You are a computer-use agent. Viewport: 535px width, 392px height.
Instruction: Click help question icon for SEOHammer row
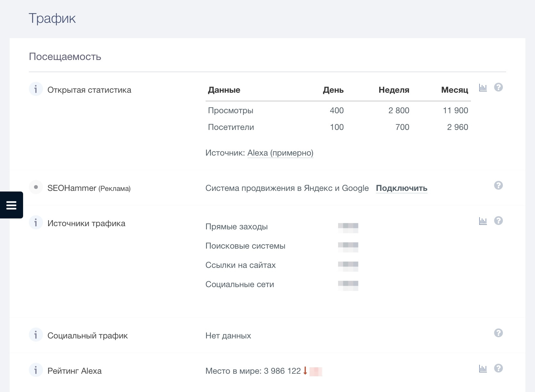[498, 185]
